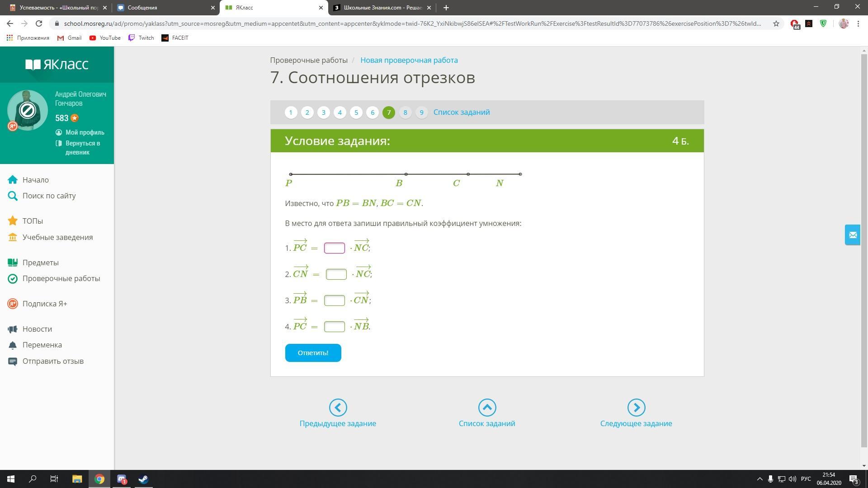Screen dimensions: 868x488
Task: Focus first answer field for PC
Action: click(x=334, y=248)
